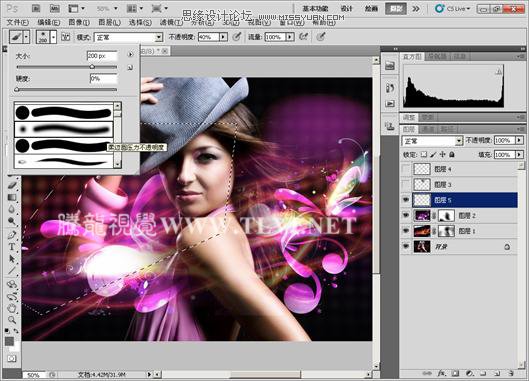The width and height of the screenshot is (529, 381).
Task: Open the 编辑(E) menu
Action: [x=48, y=23]
